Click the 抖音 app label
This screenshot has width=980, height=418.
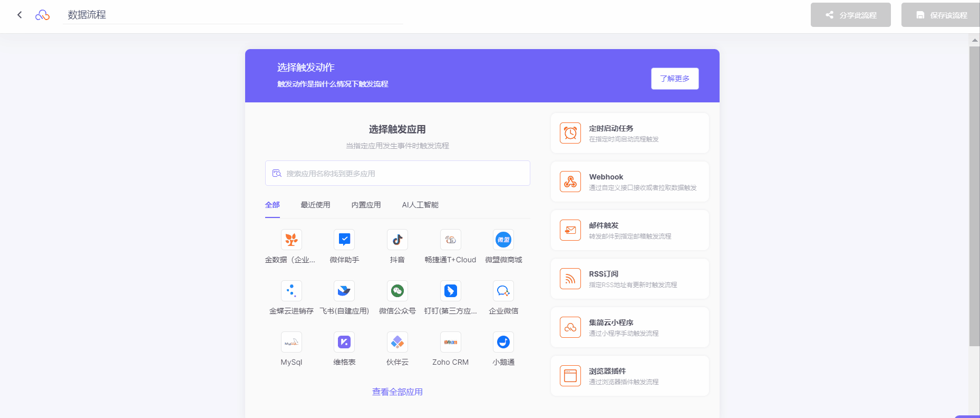[397, 260]
